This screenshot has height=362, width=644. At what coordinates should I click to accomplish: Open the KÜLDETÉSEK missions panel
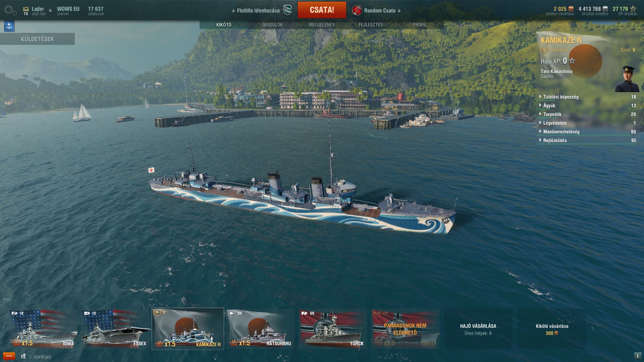click(x=37, y=39)
